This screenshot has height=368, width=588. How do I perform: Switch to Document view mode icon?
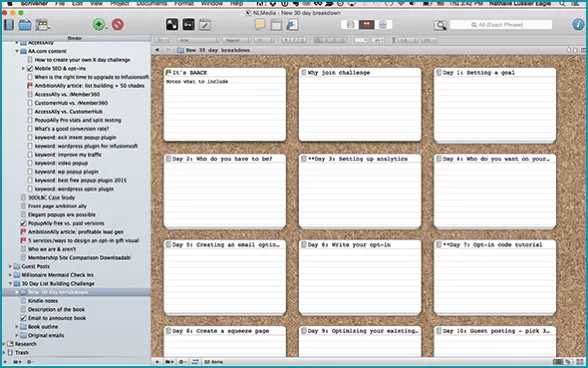point(351,25)
